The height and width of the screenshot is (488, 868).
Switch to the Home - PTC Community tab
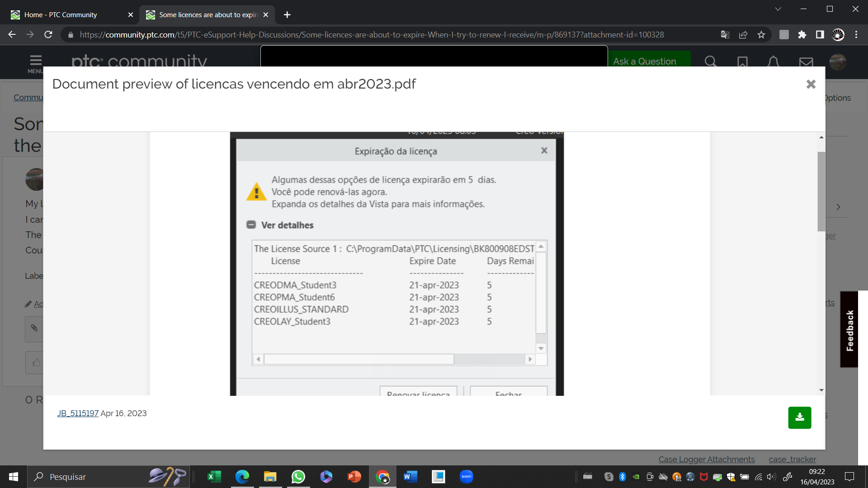click(61, 14)
